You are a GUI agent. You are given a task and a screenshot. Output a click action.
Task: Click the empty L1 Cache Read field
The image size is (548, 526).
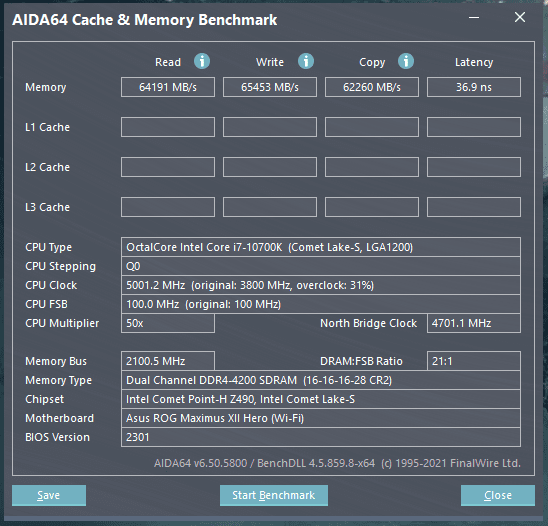click(x=168, y=127)
